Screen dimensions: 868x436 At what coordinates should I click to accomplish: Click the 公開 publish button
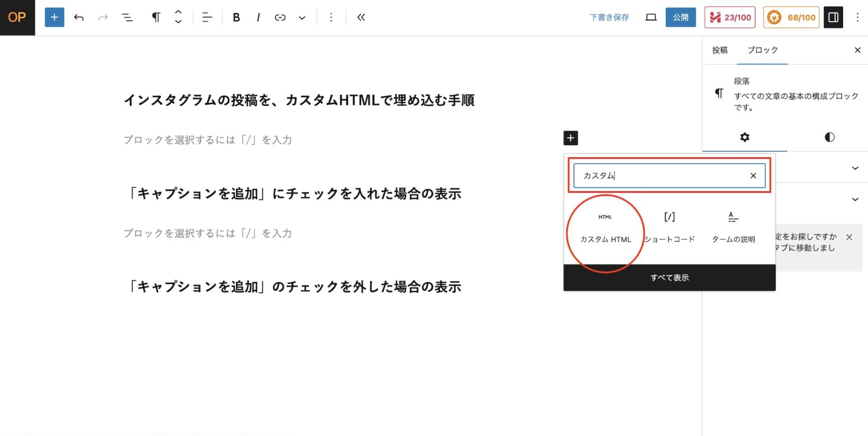681,17
